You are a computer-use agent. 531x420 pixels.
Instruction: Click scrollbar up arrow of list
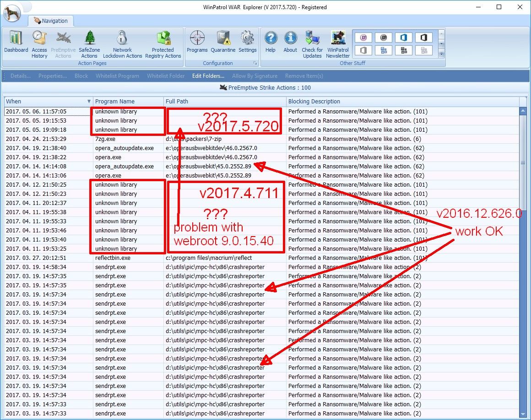[523, 111]
